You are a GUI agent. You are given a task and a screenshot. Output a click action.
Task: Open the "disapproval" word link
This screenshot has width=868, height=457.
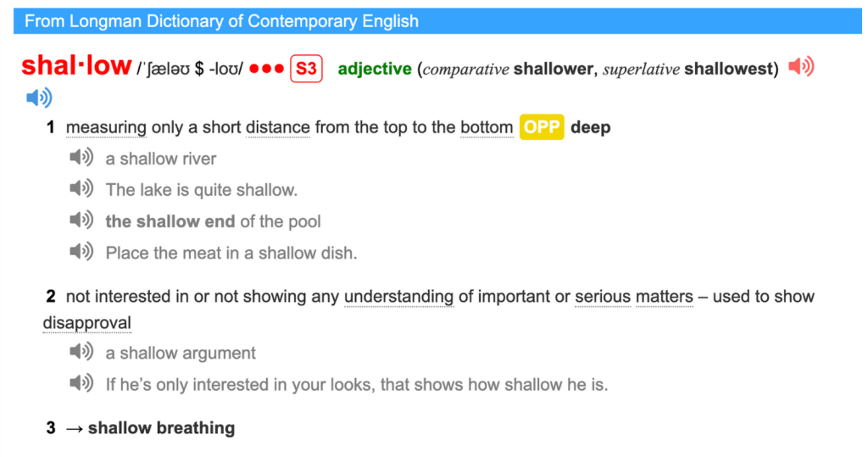(87, 323)
